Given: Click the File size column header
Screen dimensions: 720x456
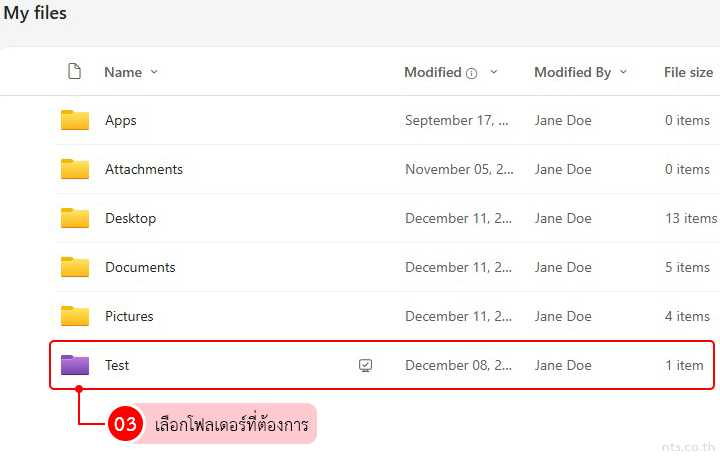Looking at the screenshot, I should pyautogui.click(x=688, y=72).
